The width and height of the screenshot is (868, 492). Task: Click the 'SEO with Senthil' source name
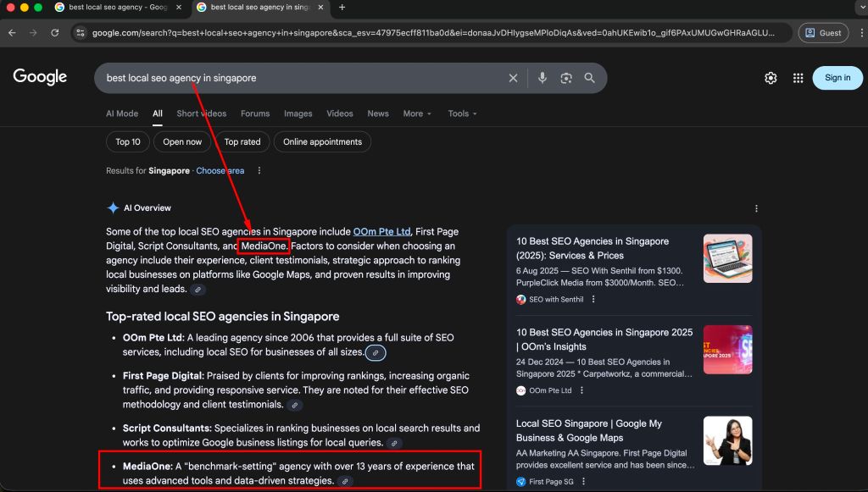pyautogui.click(x=556, y=299)
